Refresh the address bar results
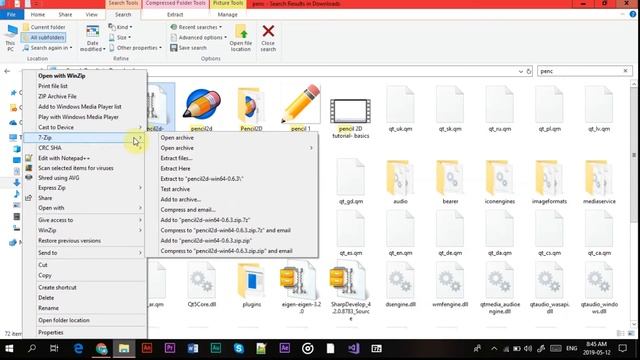 point(529,71)
